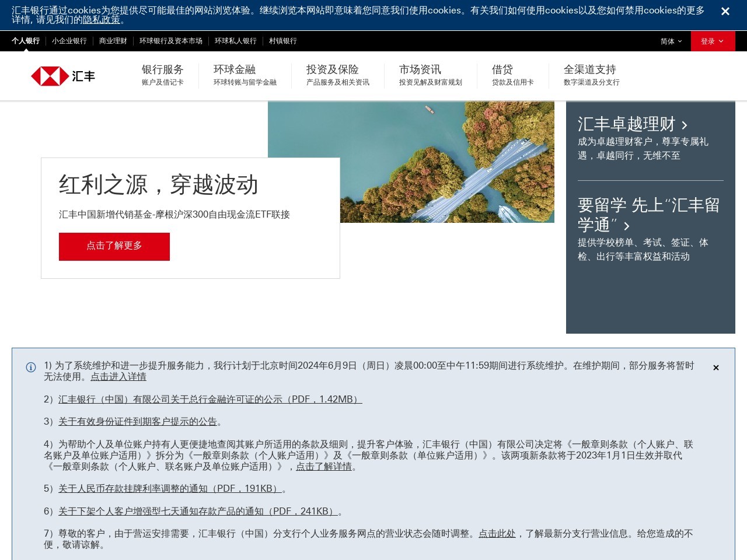
Task: Open 要留学 先上"汇丰留学通" link
Action: click(648, 215)
